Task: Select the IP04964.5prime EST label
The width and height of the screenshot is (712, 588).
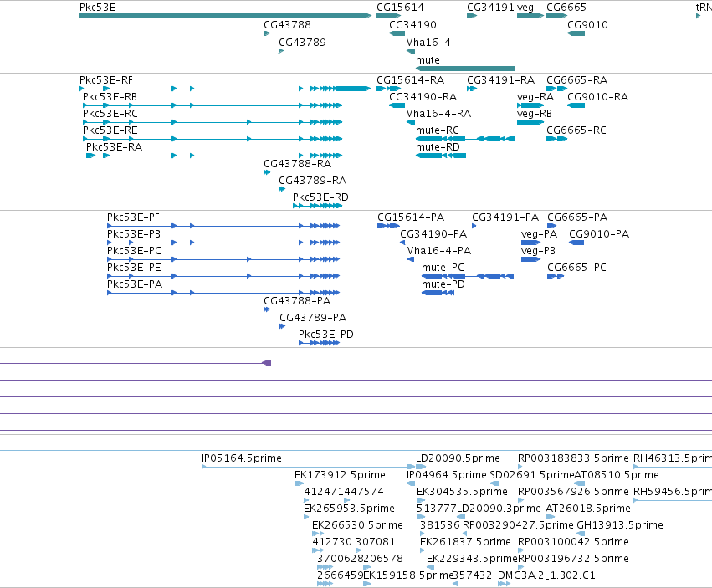Action: coord(447,474)
